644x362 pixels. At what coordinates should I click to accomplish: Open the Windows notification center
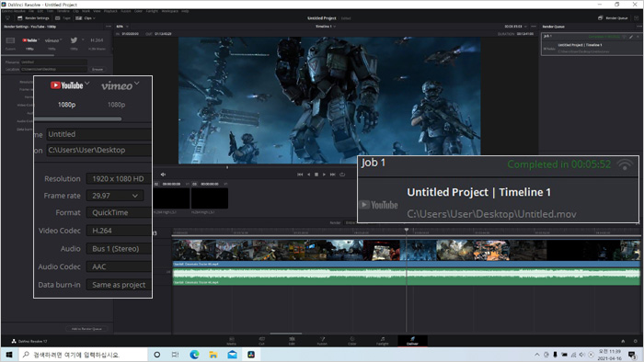[x=633, y=355]
